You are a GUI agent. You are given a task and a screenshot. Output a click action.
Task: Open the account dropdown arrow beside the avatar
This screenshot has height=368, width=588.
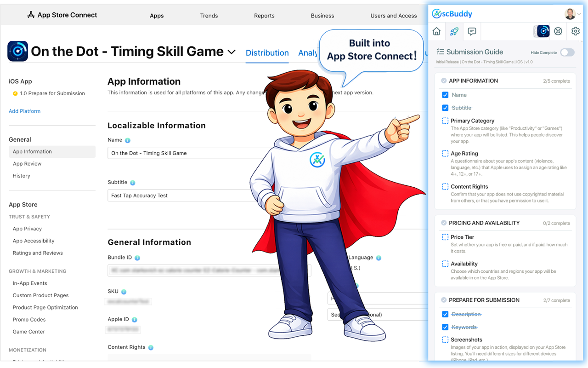(579, 14)
